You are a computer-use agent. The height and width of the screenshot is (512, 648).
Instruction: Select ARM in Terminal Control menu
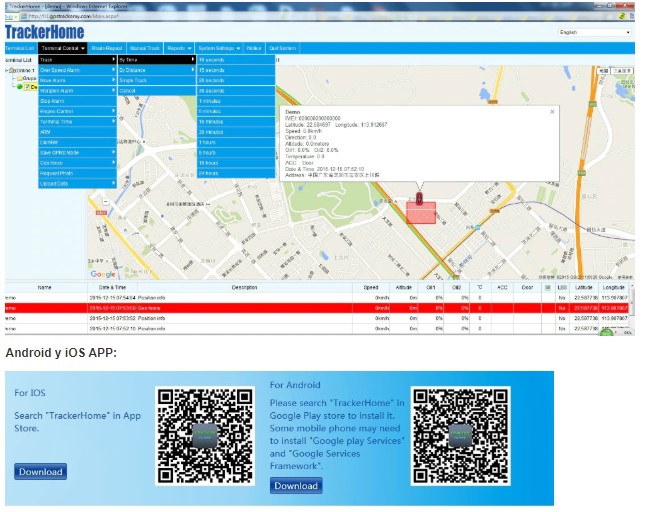tap(78, 132)
